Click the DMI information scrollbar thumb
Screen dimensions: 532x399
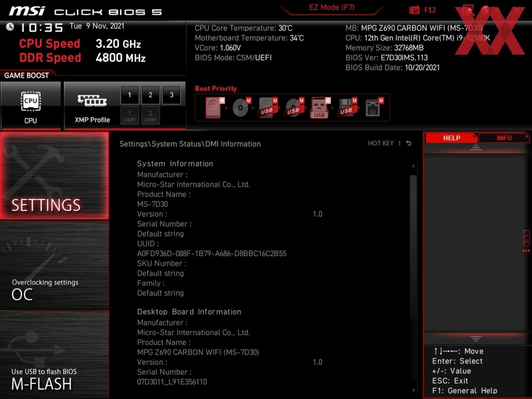(413, 247)
